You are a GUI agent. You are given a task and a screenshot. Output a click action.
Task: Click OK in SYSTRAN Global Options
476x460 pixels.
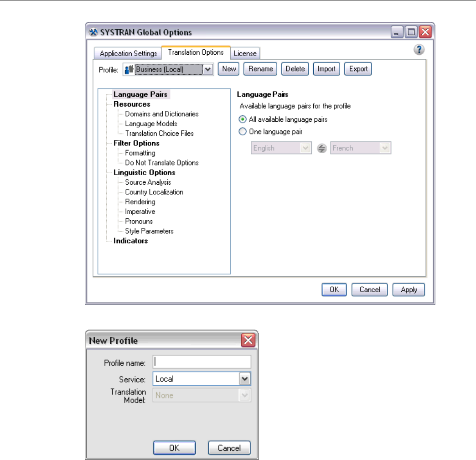334,289
